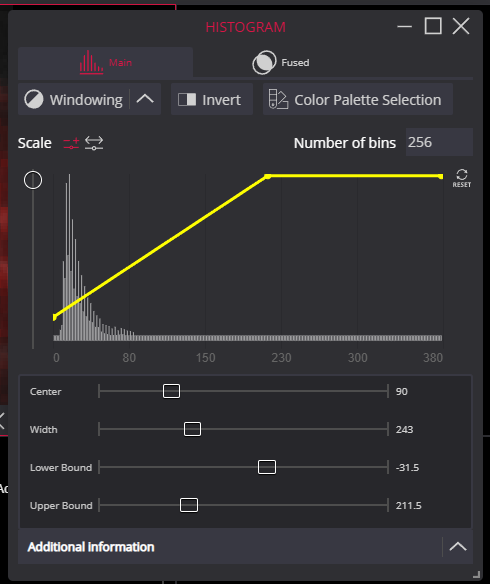Click the color palette swatch icon
Image resolution: width=490 pixels, height=584 pixels.
tap(278, 99)
